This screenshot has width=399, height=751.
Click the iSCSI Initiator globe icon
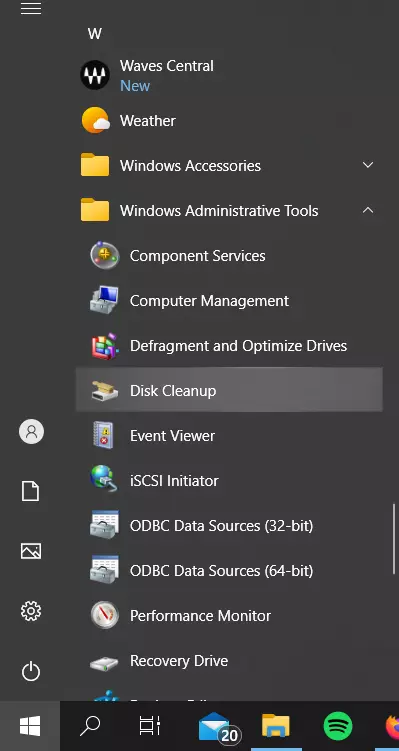(x=103, y=479)
